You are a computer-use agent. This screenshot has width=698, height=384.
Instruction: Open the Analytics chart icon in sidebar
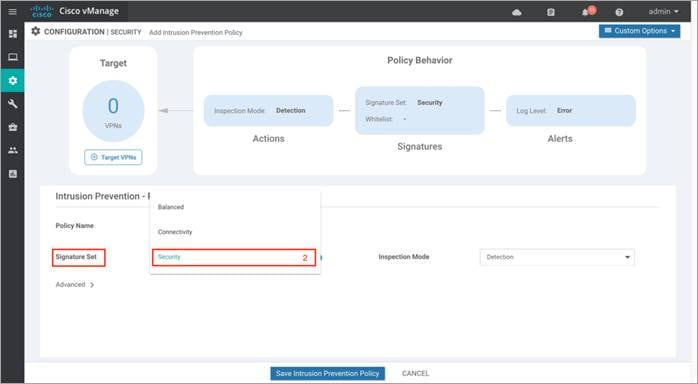point(12,174)
